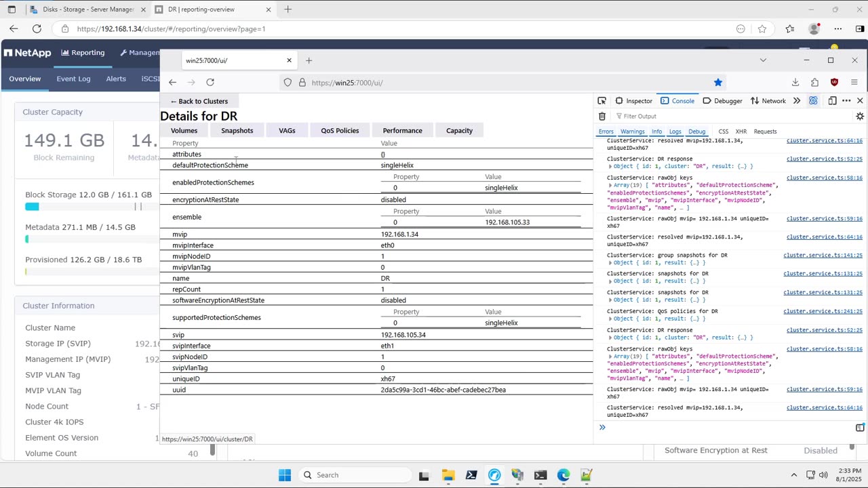
Task: Open Alerts tab in NetApp UI
Action: click(x=116, y=79)
